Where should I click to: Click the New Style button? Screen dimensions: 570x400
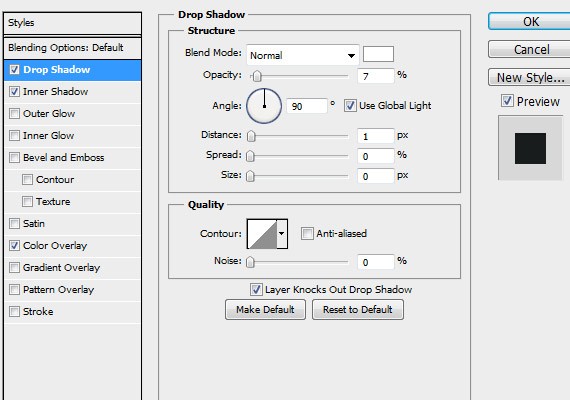[530, 77]
